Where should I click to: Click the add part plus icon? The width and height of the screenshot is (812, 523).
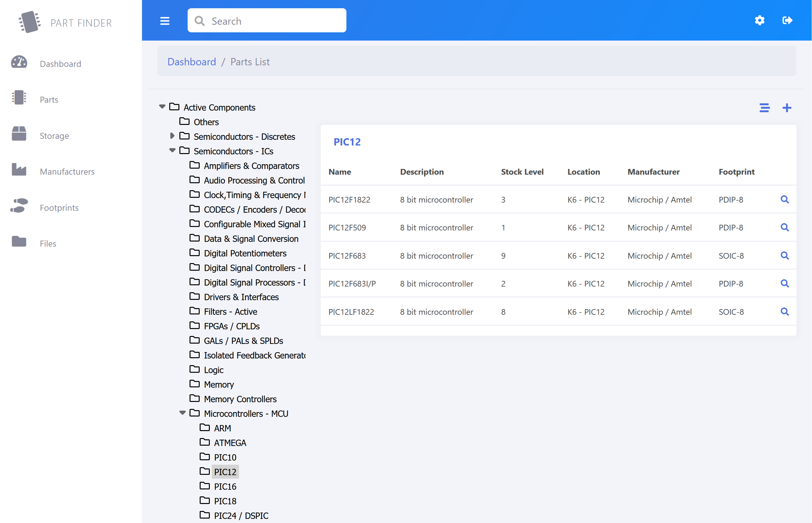[x=787, y=108]
